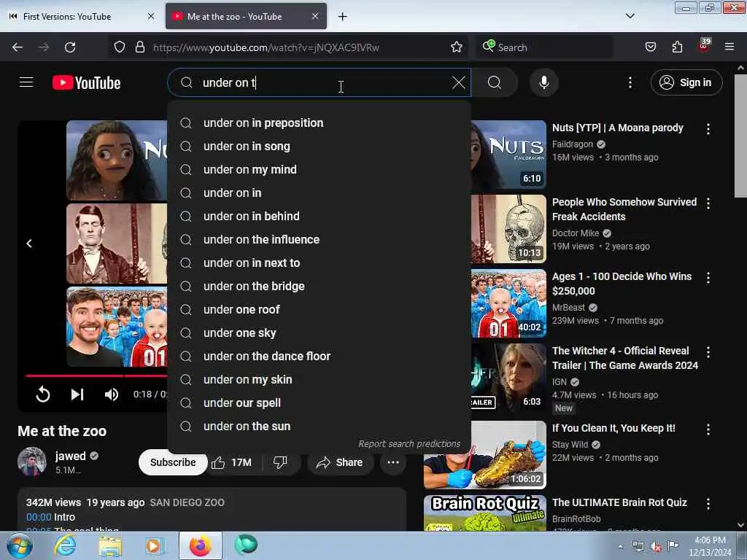Select the Me at the zoo tab
747x560 pixels.
coord(246,17)
